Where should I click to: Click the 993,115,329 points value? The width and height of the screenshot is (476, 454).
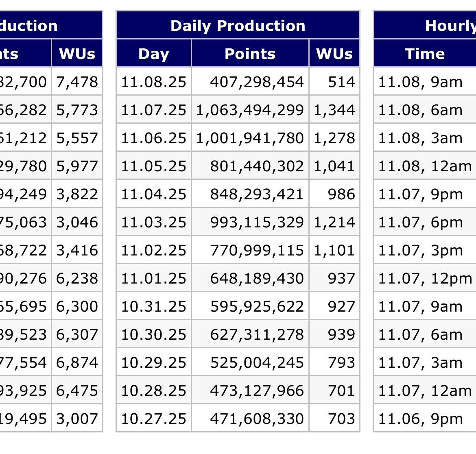256,222
